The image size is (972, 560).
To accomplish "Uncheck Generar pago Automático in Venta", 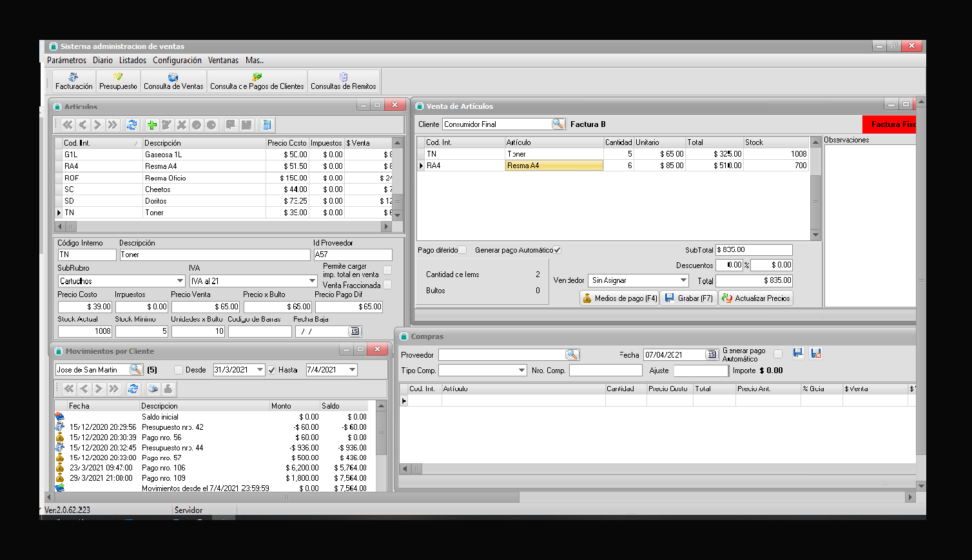I will (557, 250).
